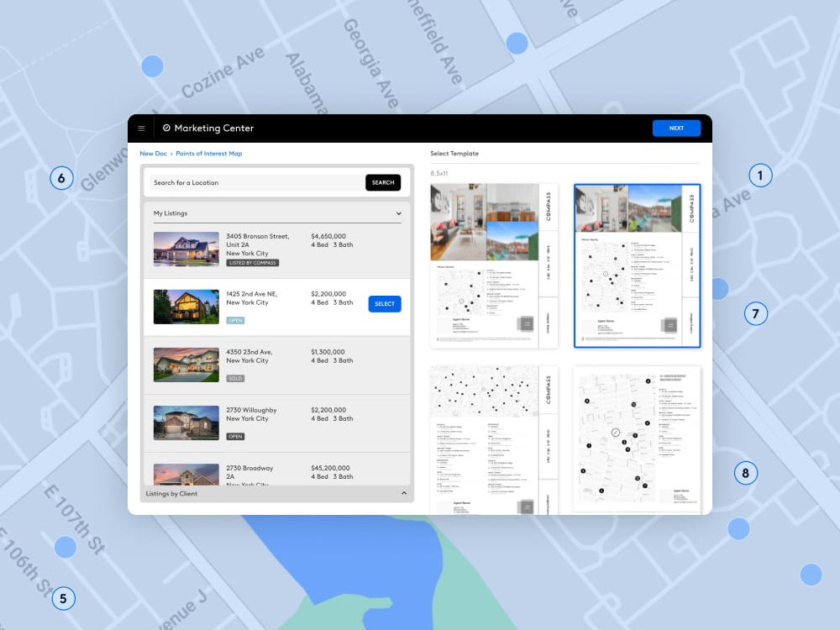Click SELECT for 1425 2nd Ave NE
The width and height of the screenshot is (840, 630).
click(x=384, y=304)
